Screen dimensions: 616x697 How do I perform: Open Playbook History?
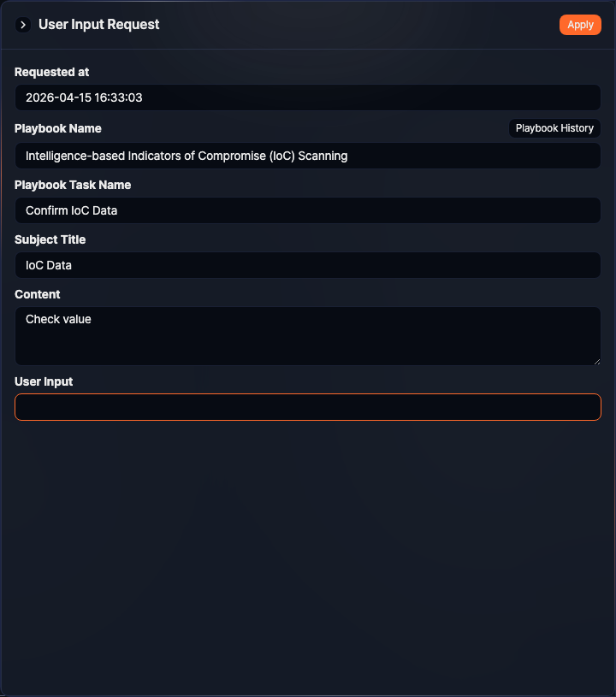[x=554, y=127]
